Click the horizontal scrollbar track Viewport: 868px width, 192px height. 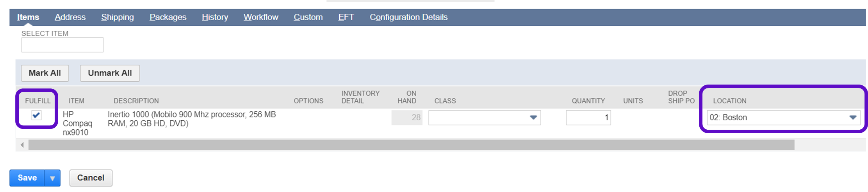click(x=411, y=145)
